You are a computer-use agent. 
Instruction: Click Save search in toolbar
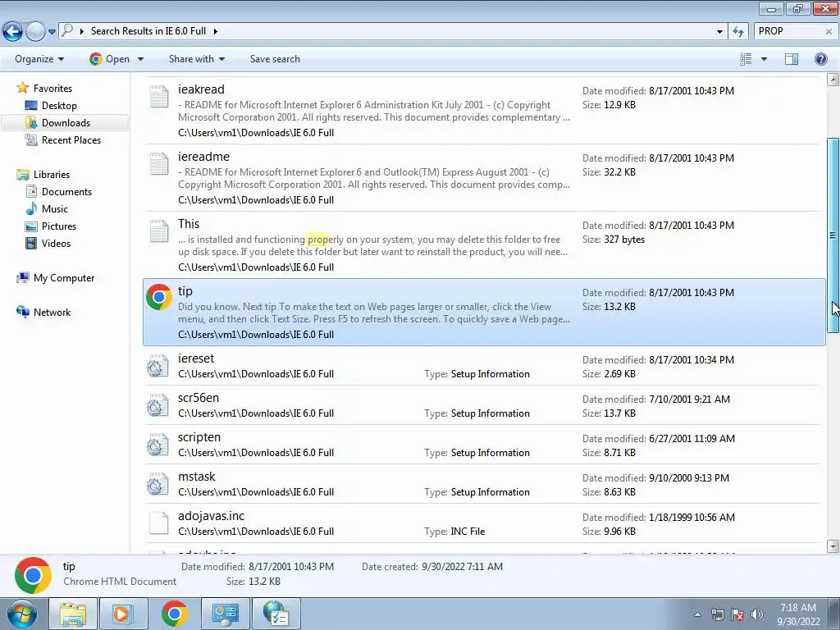point(275,59)
